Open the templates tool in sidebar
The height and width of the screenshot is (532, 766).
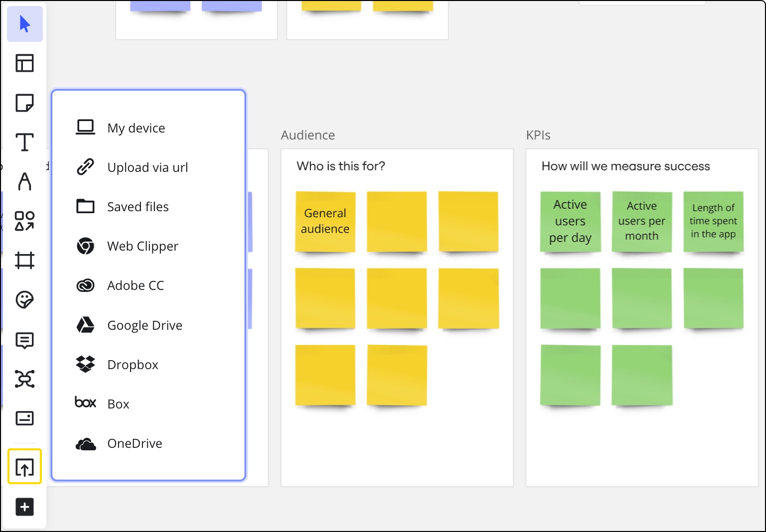(x=24, y=63)
